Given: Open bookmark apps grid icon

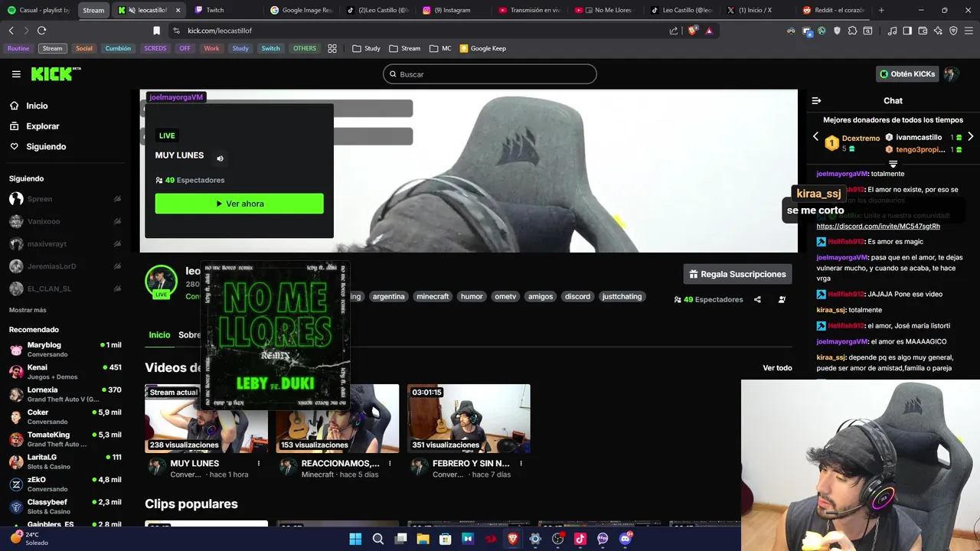Looking at the screenshot, I should click(x=332, y=48).
